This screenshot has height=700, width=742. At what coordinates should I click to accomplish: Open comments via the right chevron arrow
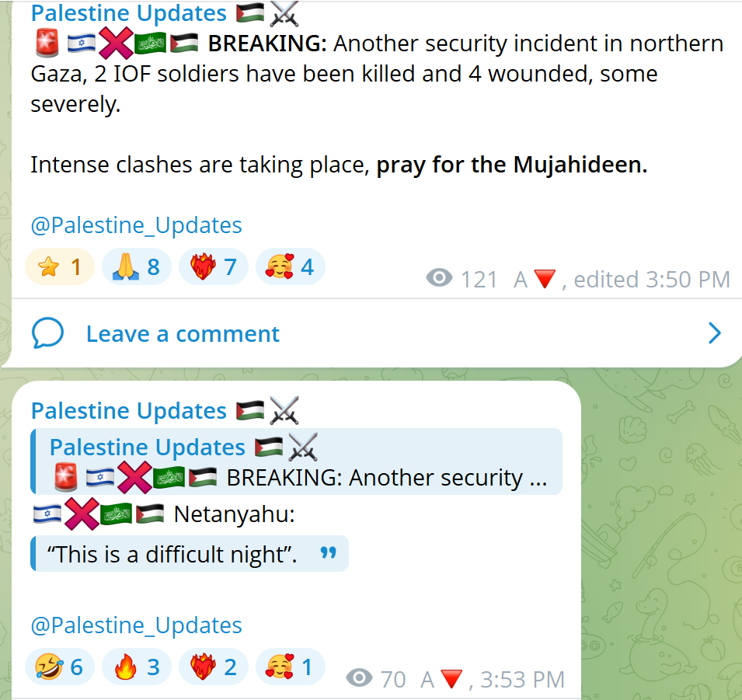[715, 333]
